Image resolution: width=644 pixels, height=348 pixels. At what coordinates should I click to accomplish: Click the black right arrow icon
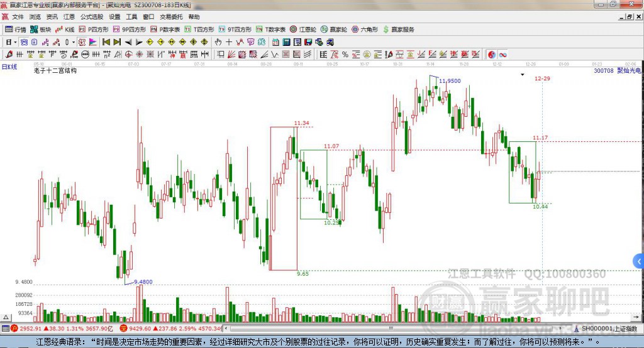click(x=139, y=42)
